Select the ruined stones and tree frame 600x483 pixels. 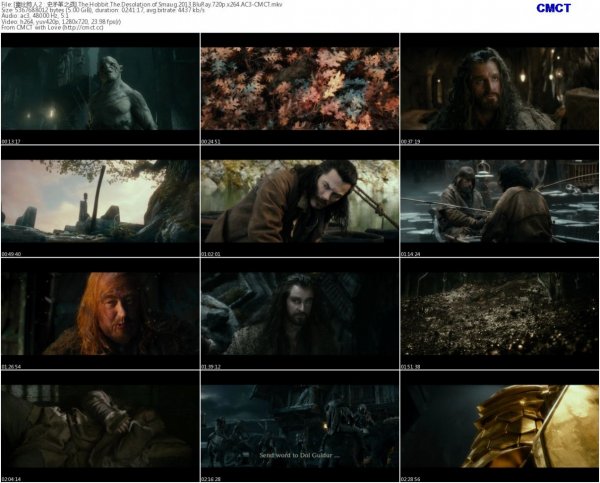(100, 201)
